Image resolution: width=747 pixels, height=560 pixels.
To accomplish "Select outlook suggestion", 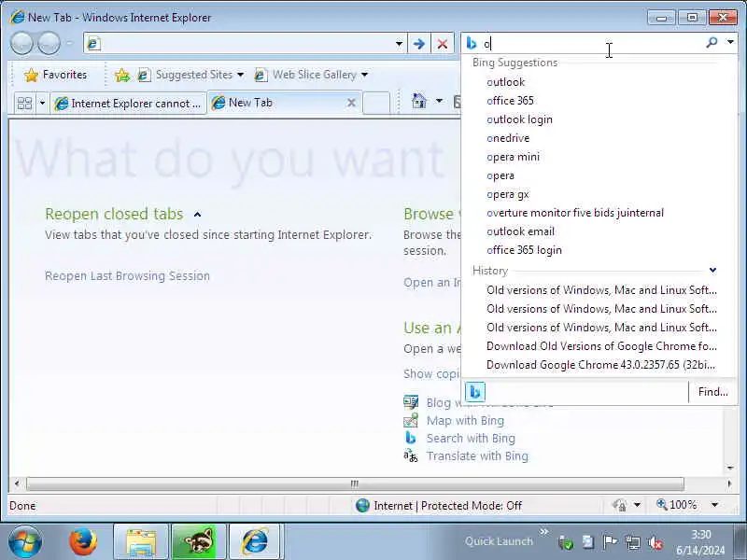I will coord(505,82).
